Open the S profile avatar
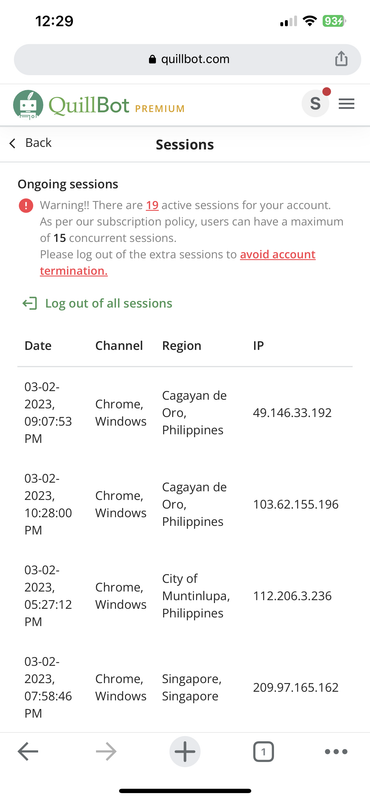 point(315,103)
